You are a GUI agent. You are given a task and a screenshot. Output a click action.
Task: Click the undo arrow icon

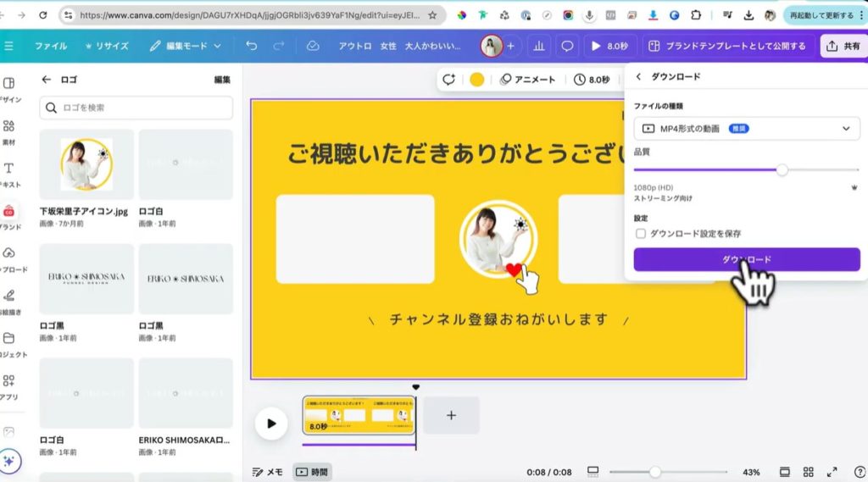[252, 46]
